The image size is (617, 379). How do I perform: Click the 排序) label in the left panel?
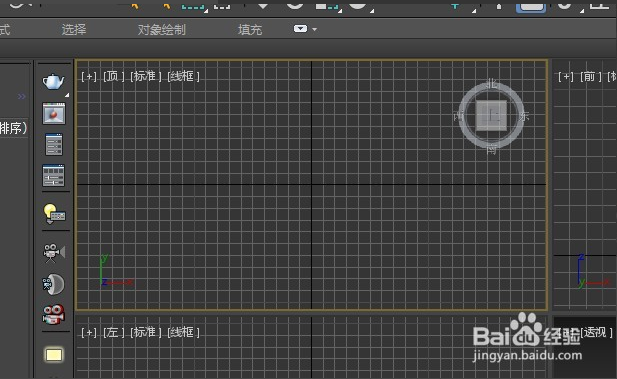[x=13, y=128]
